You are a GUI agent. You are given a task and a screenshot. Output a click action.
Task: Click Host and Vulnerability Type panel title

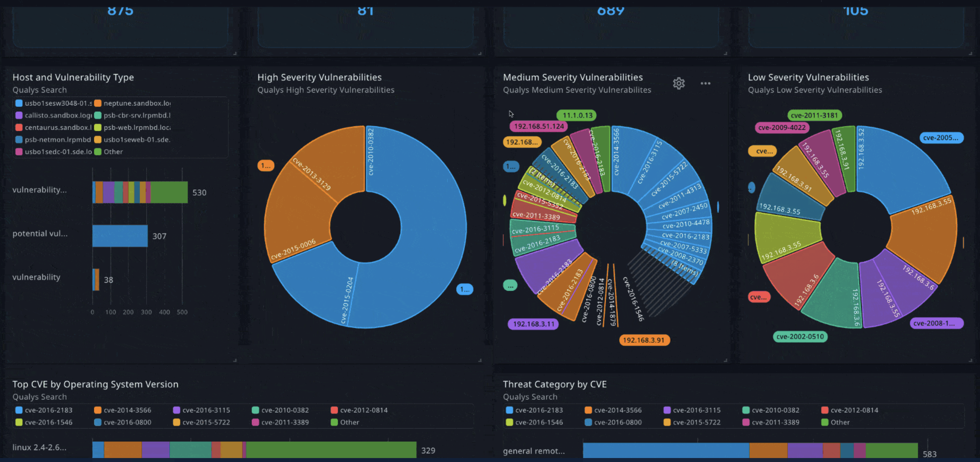73,77
